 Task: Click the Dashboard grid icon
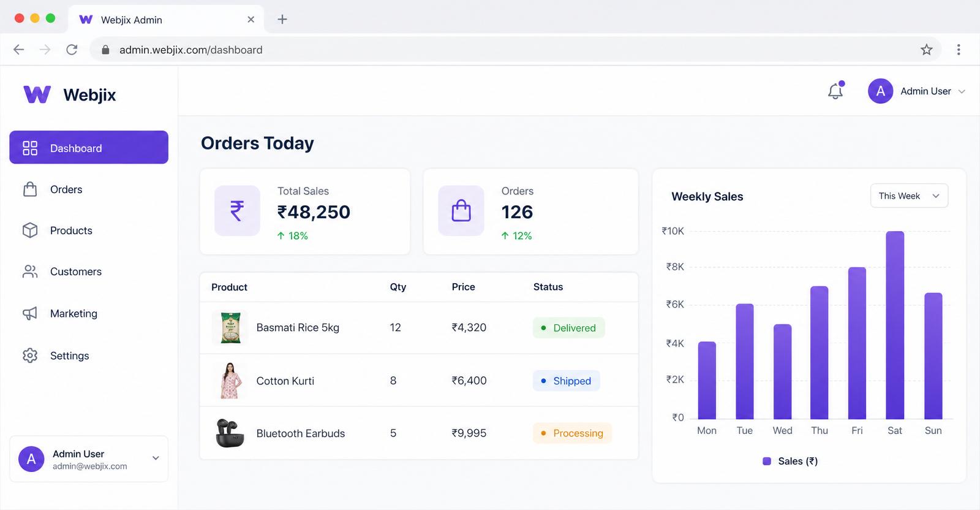coord(30,148)
